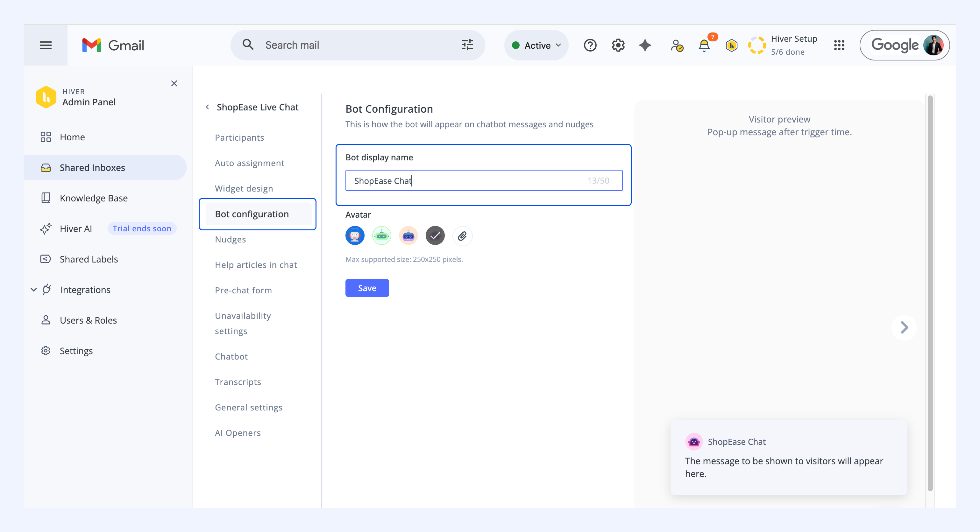Viewport: 980px width, 532px height.
Task: Select the peach robot avatar
Action: tap(408, 236)
